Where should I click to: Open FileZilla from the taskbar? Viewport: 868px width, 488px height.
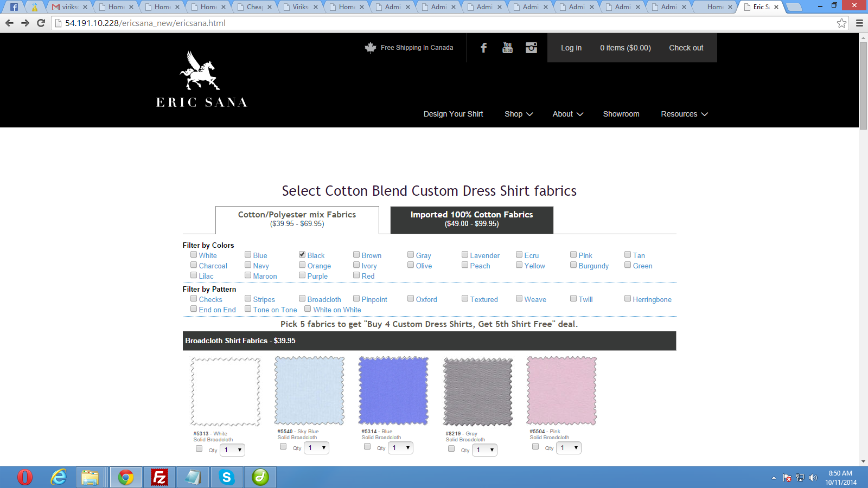[x=159, y=477]
